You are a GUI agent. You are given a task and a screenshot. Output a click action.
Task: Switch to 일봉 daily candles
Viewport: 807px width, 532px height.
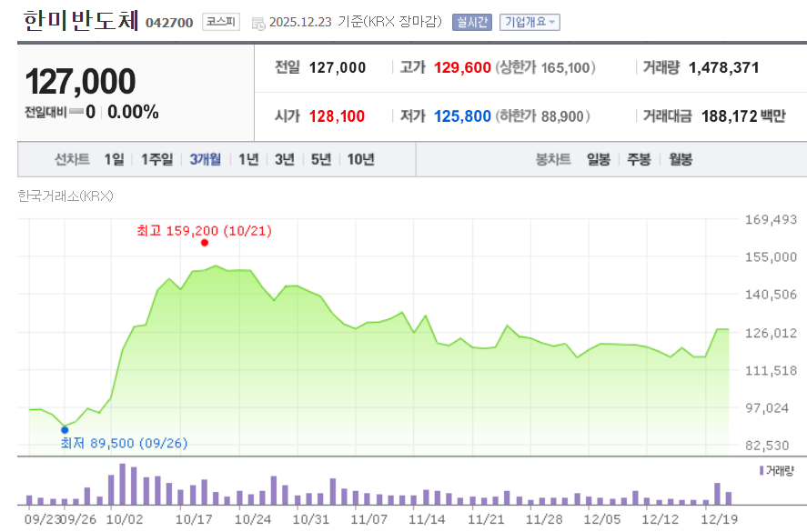tap(598, 158)
